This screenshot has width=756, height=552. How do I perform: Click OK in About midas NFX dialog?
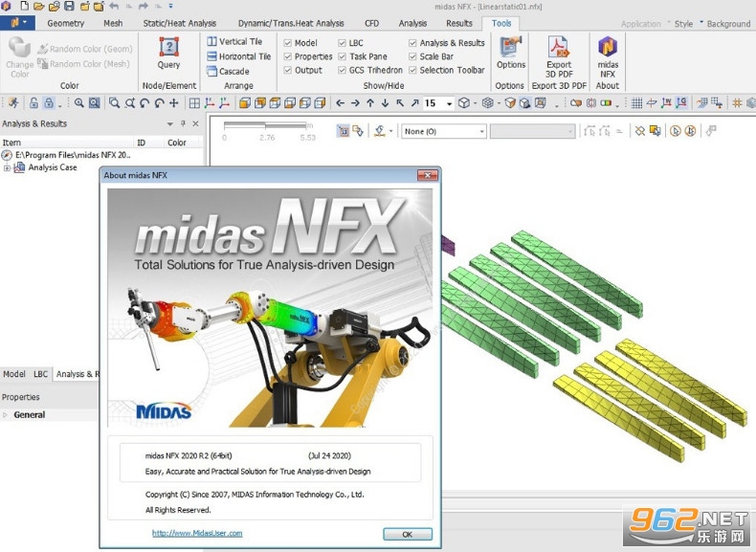pyautogui.click(x=408, y=534)
